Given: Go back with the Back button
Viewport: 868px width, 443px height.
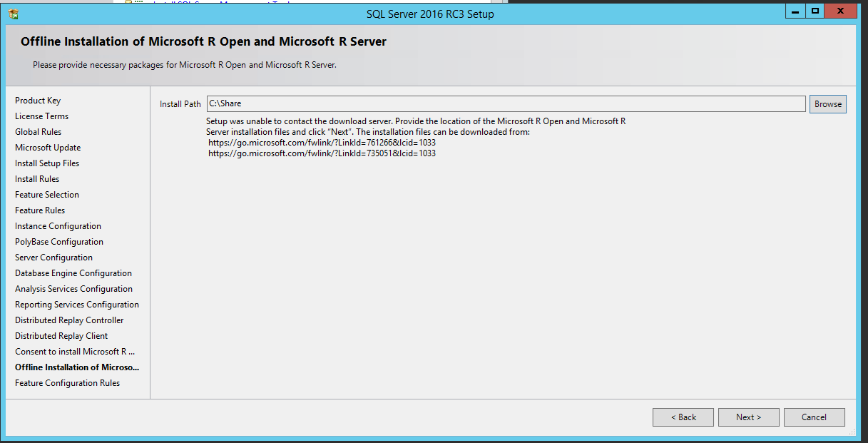Looking at the screenshot, I should click(683, 417).
